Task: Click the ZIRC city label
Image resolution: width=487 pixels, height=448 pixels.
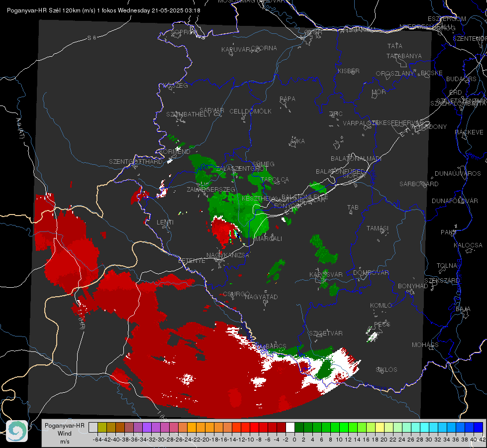Action: tap(335, 114)
